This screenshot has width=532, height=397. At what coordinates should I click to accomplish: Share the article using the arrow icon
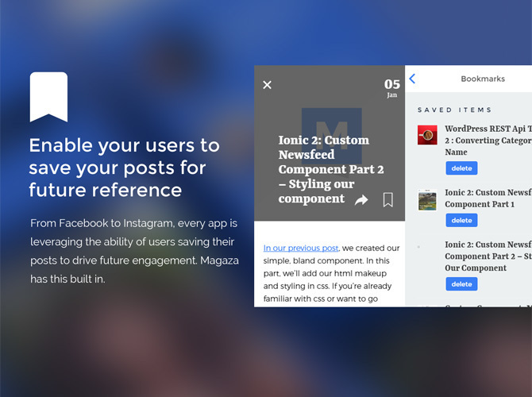point(361,200)
